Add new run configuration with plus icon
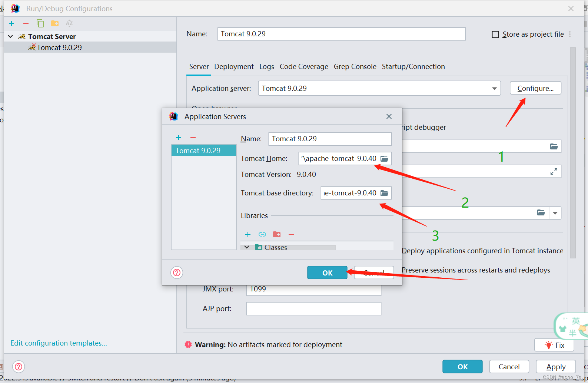The height and width of the screenshot is (383, 588). (11, 23)
